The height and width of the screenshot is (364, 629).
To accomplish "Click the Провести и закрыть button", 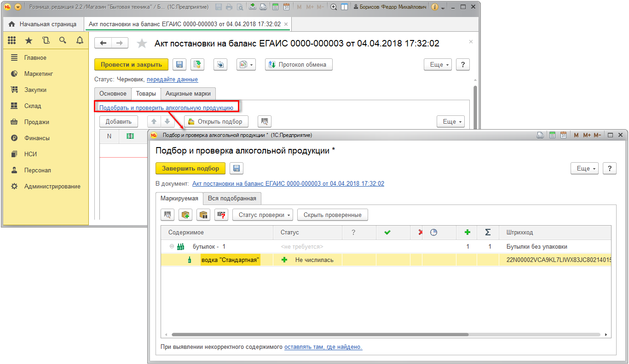I will click(132, 65).
